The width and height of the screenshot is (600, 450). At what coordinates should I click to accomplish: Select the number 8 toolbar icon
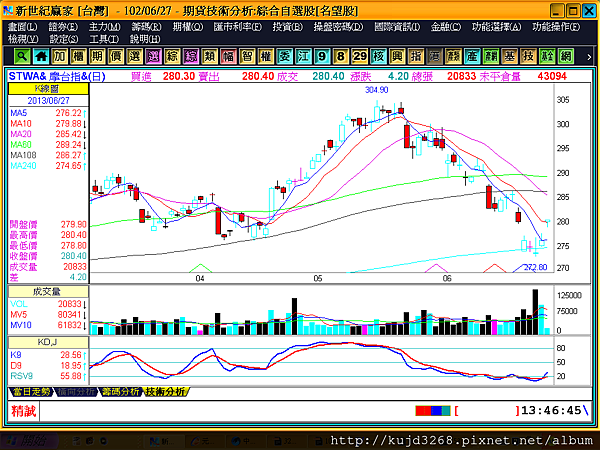click(341, 57)
